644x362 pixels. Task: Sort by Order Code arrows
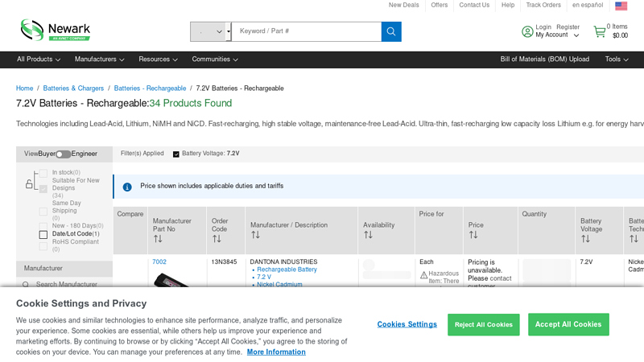click(217, 239)
